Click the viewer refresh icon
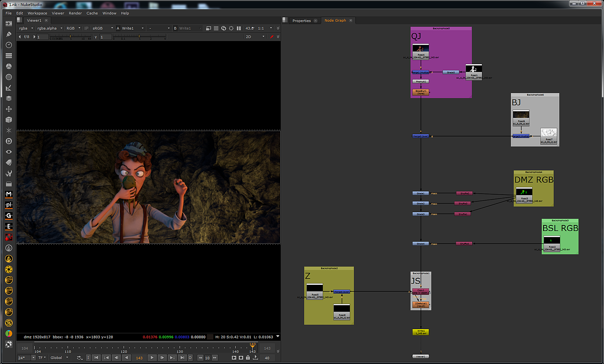Image resolution: width=604 pixels, height=364 pixels. coord(224,28)
